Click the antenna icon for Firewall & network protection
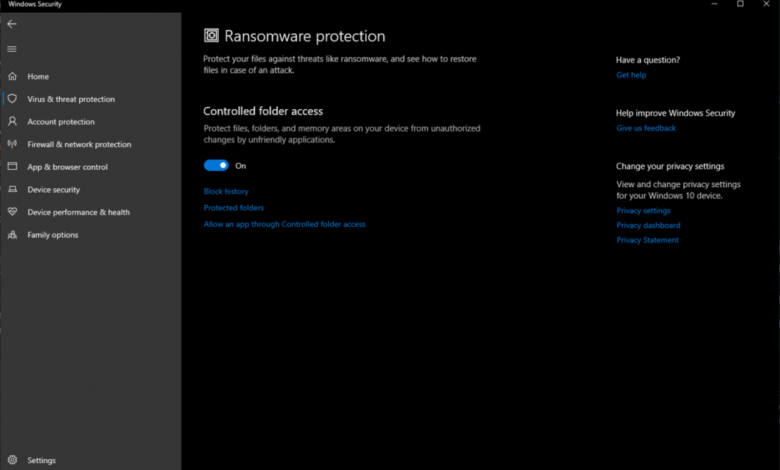Image resolution: width=780 pixels, height=470 pixels. coord(12,144)
